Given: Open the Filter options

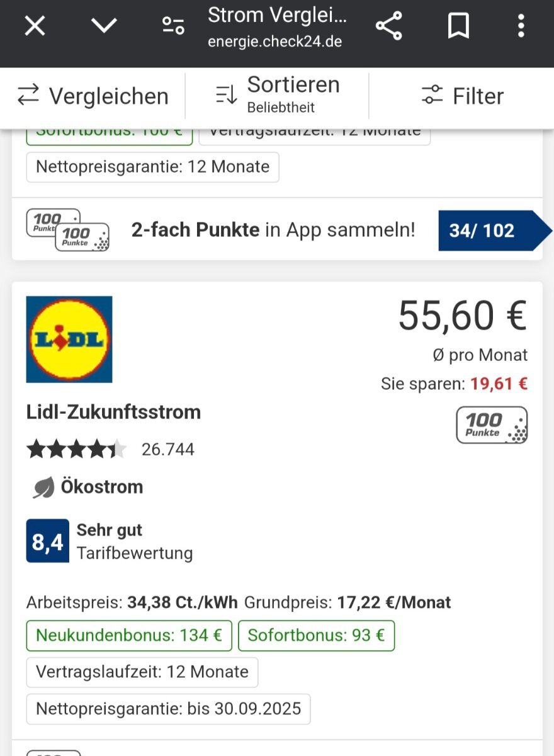Looking at the screenshot, I should point(462,96).
